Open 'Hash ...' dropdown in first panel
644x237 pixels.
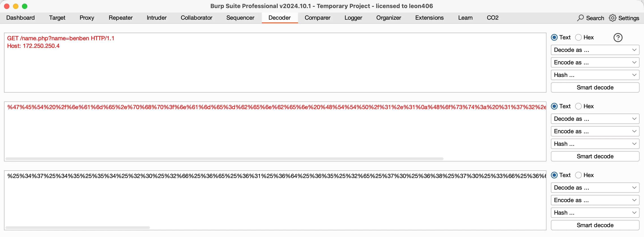click(595, 75)
